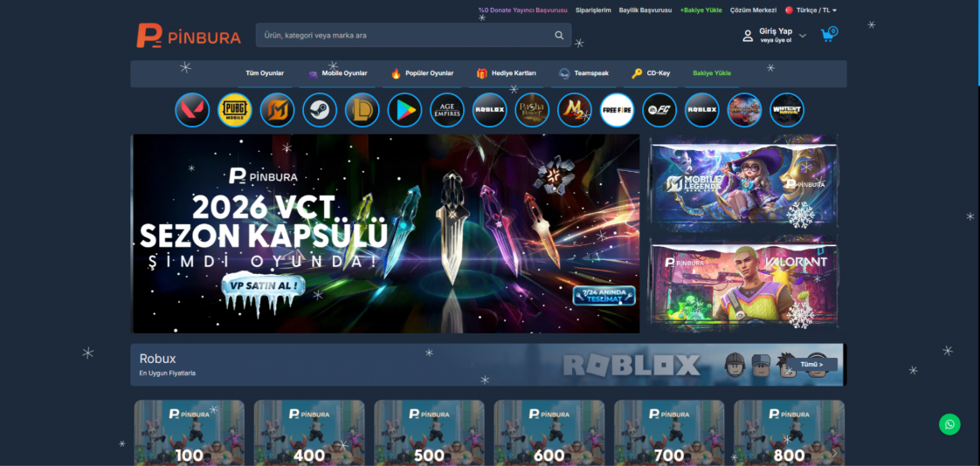
Task: Open the 500 Robux product card
Action: pos(430,433)
